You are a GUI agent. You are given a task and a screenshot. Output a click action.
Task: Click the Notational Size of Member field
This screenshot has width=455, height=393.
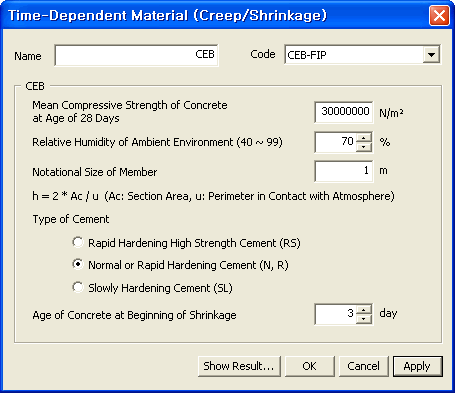(344, 171)
